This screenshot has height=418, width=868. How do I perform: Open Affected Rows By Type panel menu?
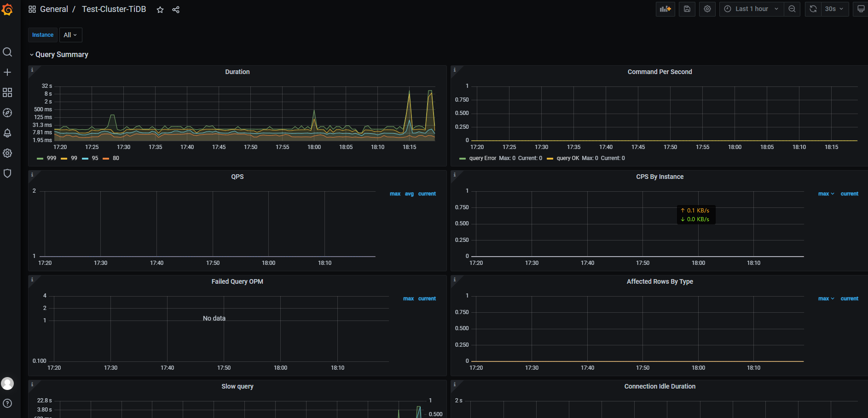click(x=660, y=281)
